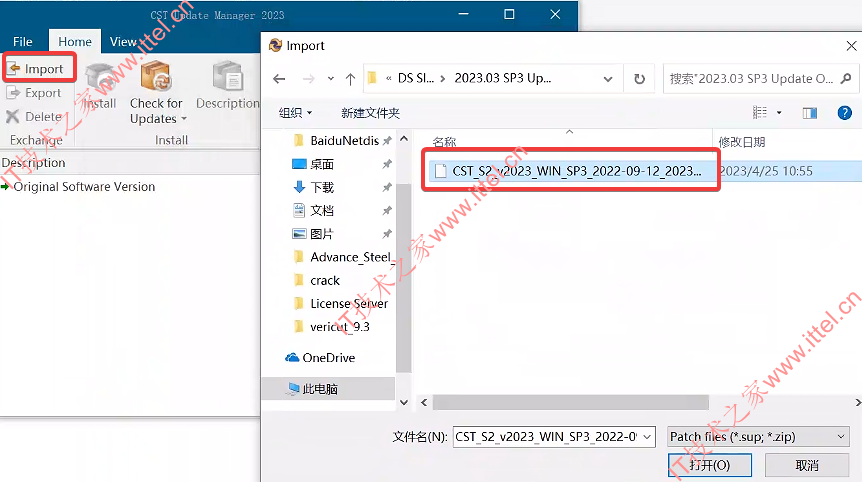This screenshot has height=482, width=862.
Task: Open the Patch files type dropdown
Action: [758, 437]
